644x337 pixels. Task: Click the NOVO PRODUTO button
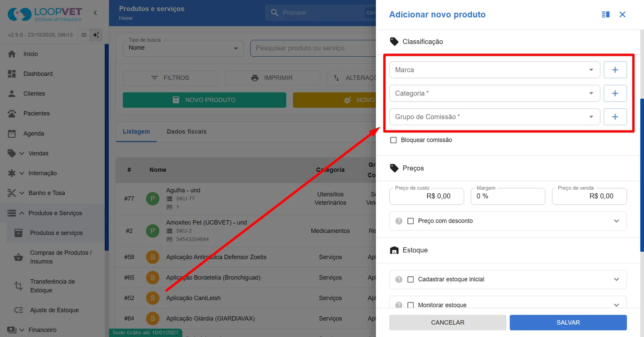tap(204, 100)
